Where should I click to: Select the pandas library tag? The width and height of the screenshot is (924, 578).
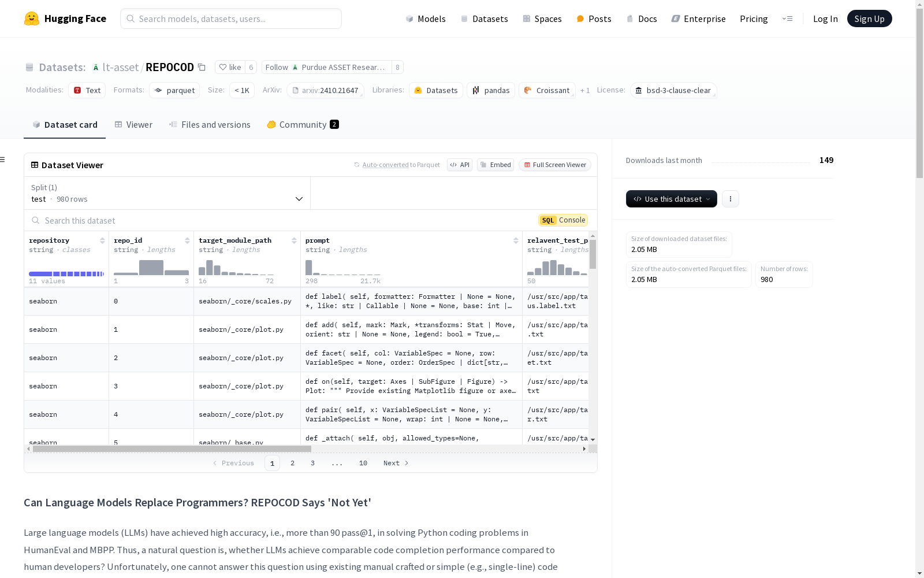pos(491,90)
